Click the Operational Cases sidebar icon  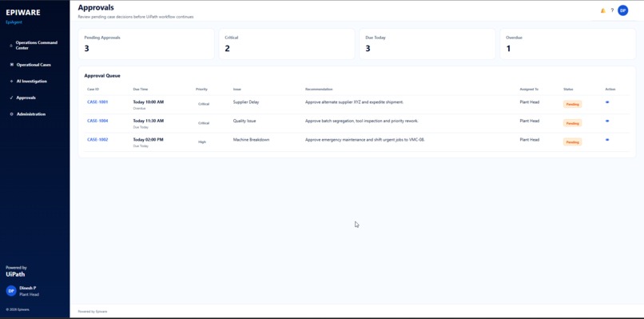[x=11, y=65]
